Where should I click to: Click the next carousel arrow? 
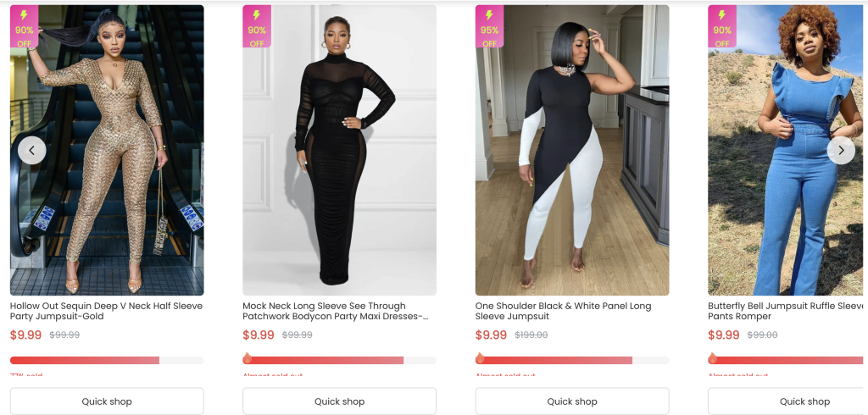click(840, 150)
